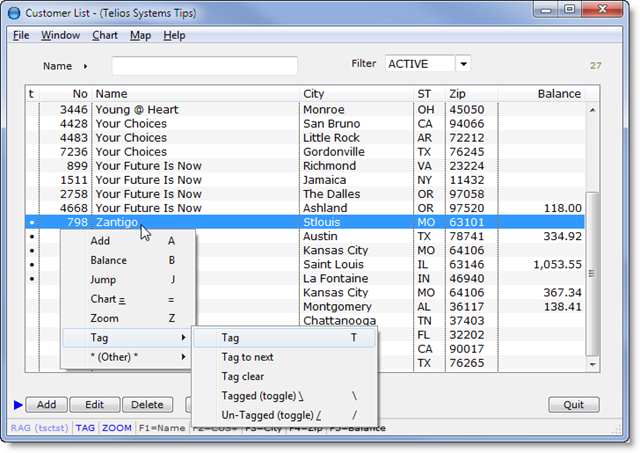Click the blue arrow beside Add button
This screenshot has width=640, height=453.
pos(16,405)
